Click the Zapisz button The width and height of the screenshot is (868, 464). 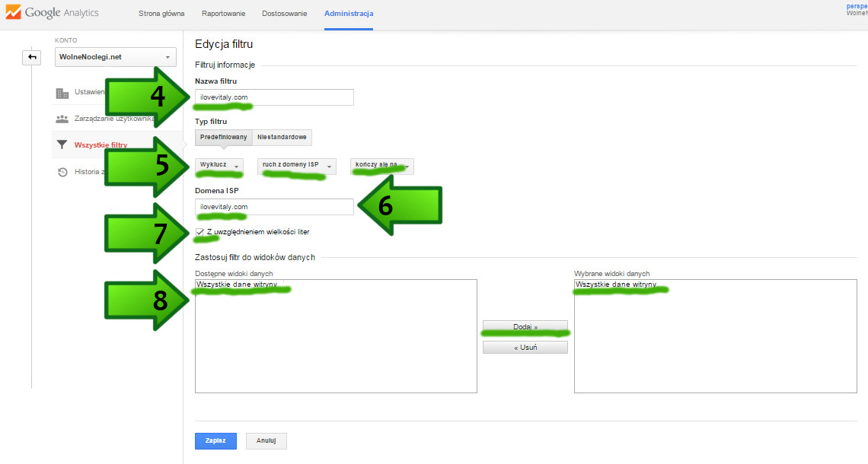[x=215, y=441]
